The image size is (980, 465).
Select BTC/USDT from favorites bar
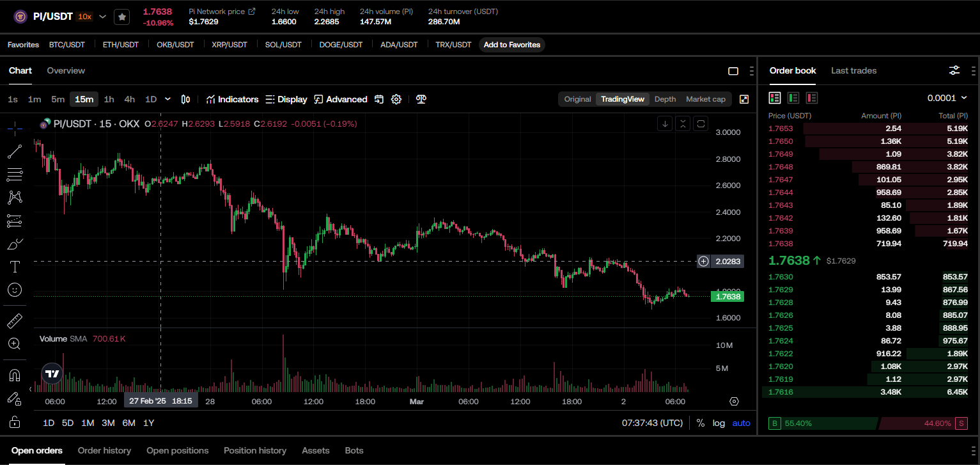tap(67, 45)
